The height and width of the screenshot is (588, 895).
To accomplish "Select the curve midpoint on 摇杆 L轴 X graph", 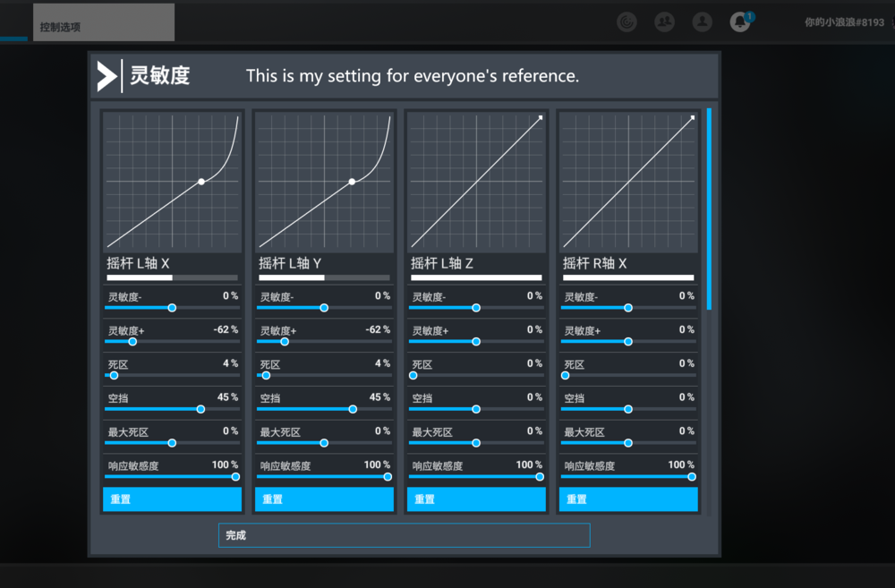I will click(201, 182).
